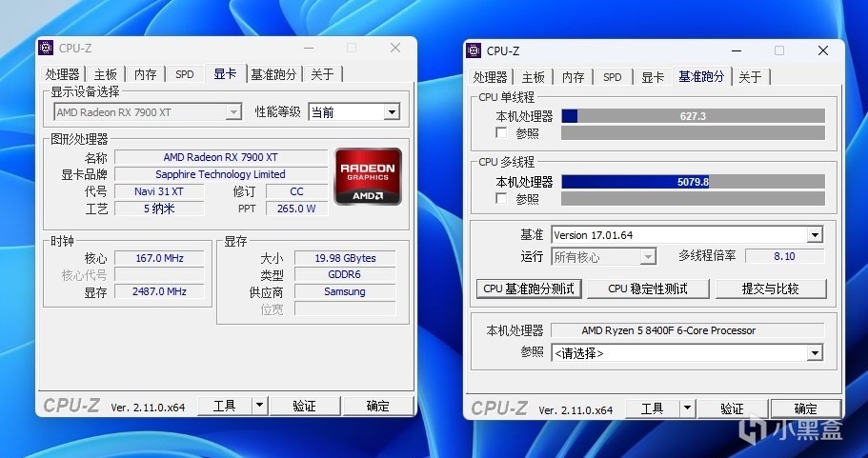This screenshot has width=868, height=458.
Task: Click the PPT 265.0 W value
Action: pyautogui.click(x=296, y=209)
